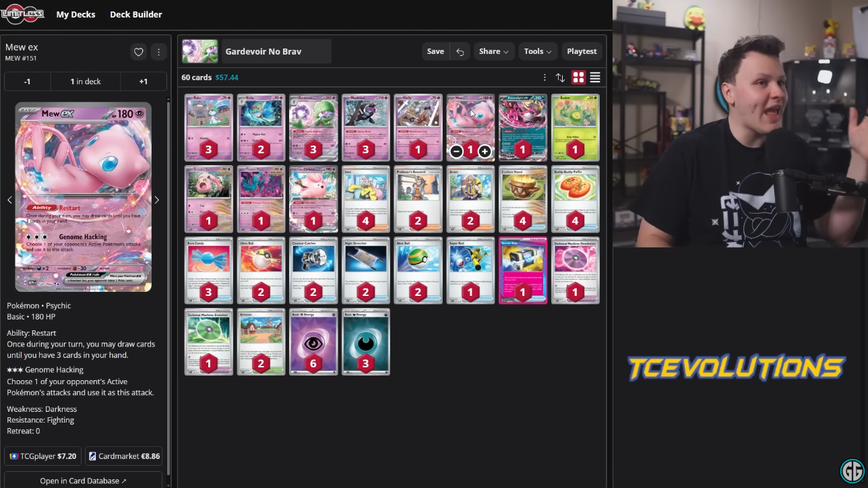Select the Fezandipiti ex card
This screenshot has height=488, width=868.
(x=523, y=127)
